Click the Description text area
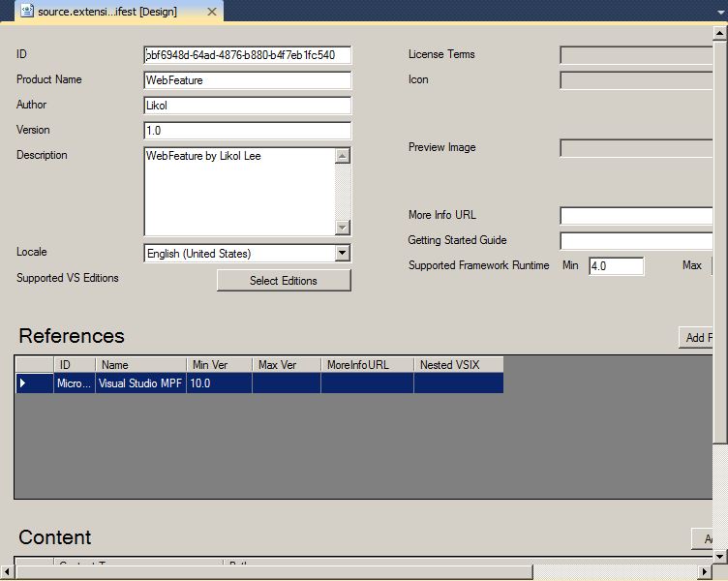The height and width of the screenshot is (581, 728). [x=239, y=192]
